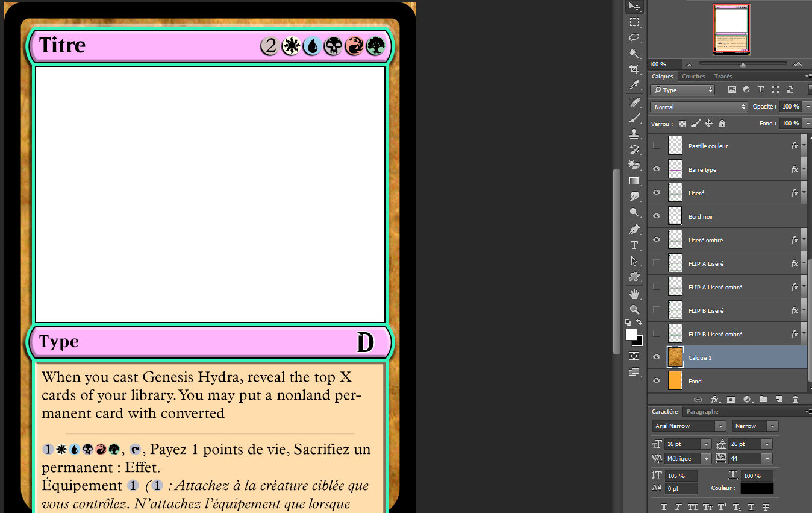The height and width of the screenshot is (513, 812).
Task: Select the Hand tool
Action: (x=634, y=294)
